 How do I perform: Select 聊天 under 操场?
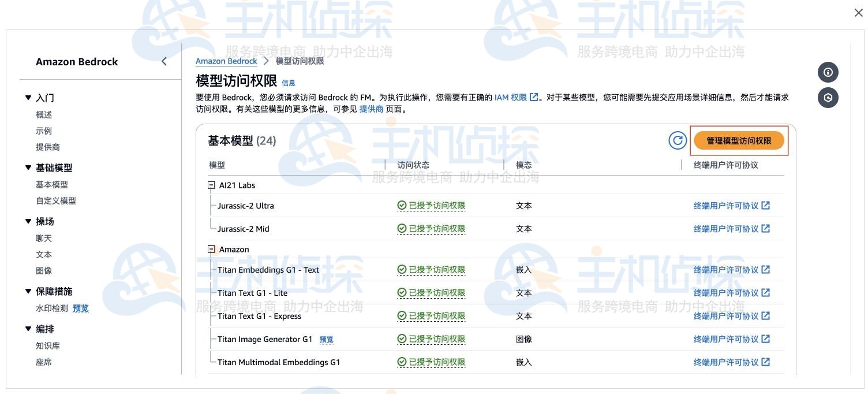(42, 238)
